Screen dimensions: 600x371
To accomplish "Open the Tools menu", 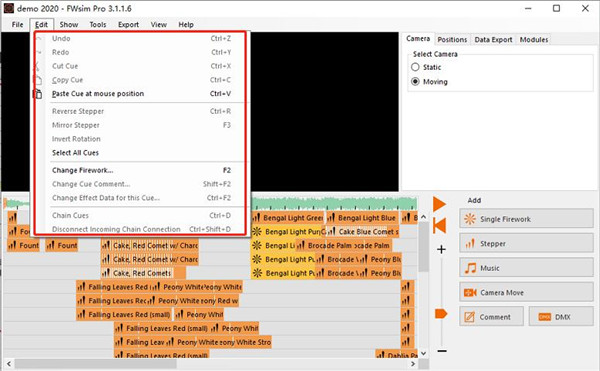I will tap(98, 24).
